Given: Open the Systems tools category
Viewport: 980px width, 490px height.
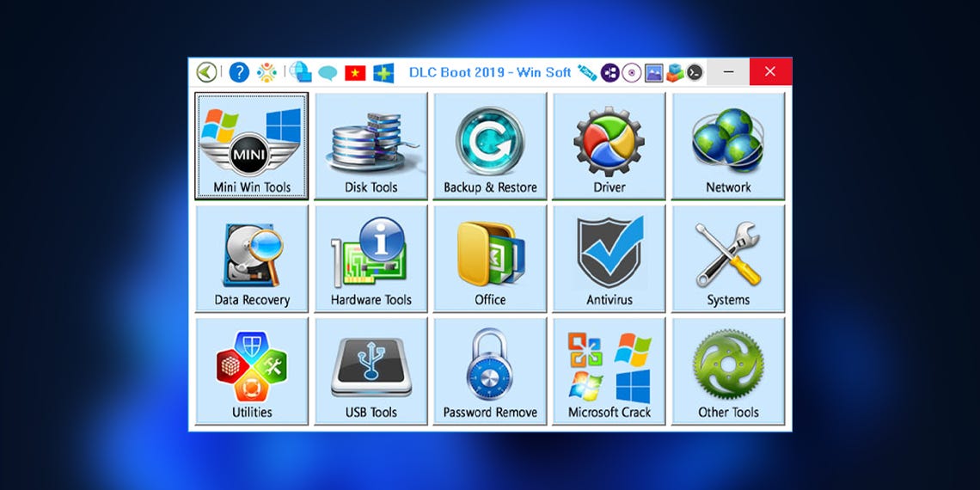Looking at the screenshot, I should point(728,259).
